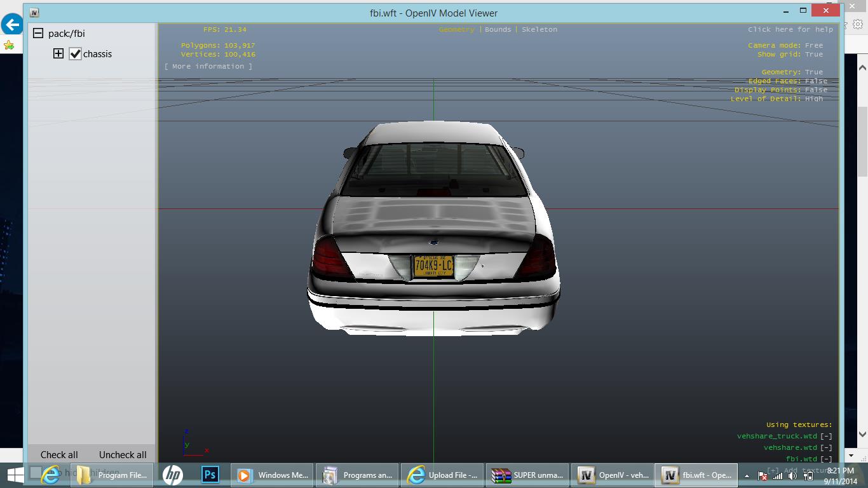Remove the vehshare_truck.wtd texture with [-]

826,437
